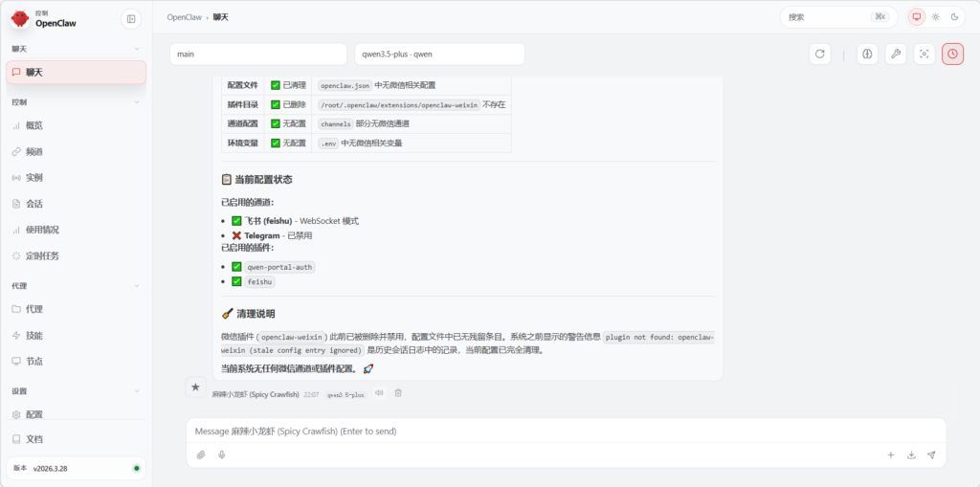Collapse the 代理 section chevron
This screenshot has width=980, height=487.
[137, 286]
